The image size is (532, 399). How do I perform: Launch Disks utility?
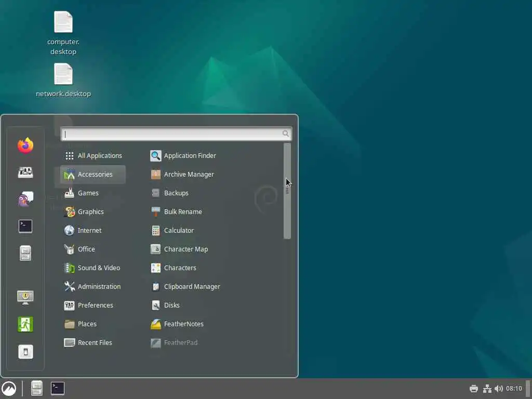pos(165,305)
